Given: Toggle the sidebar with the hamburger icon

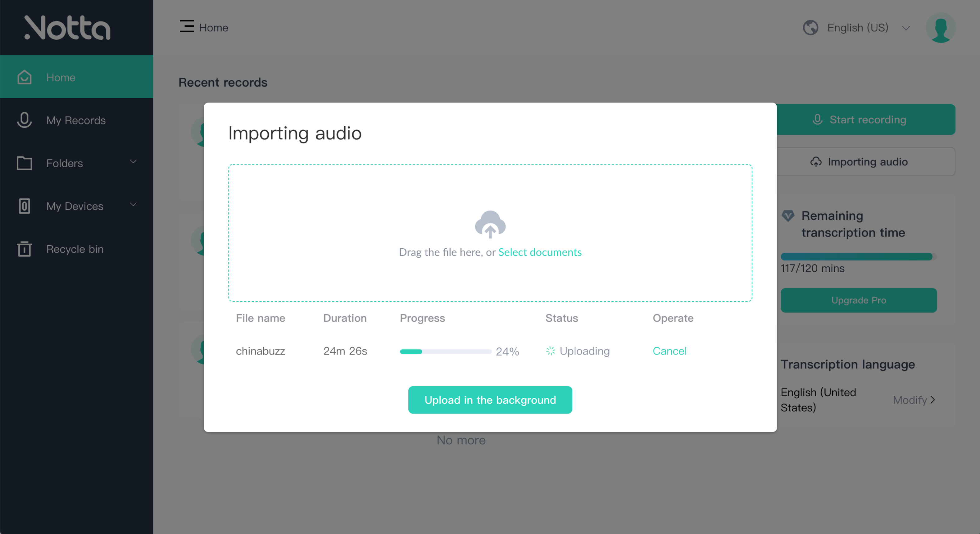Looking at the screenshot, I should (186, 27).
